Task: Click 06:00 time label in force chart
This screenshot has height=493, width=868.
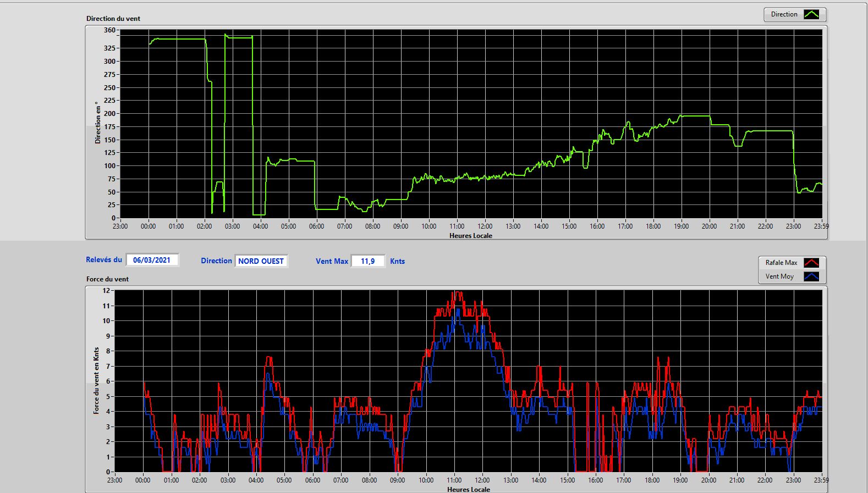Action: pos(313,480)
